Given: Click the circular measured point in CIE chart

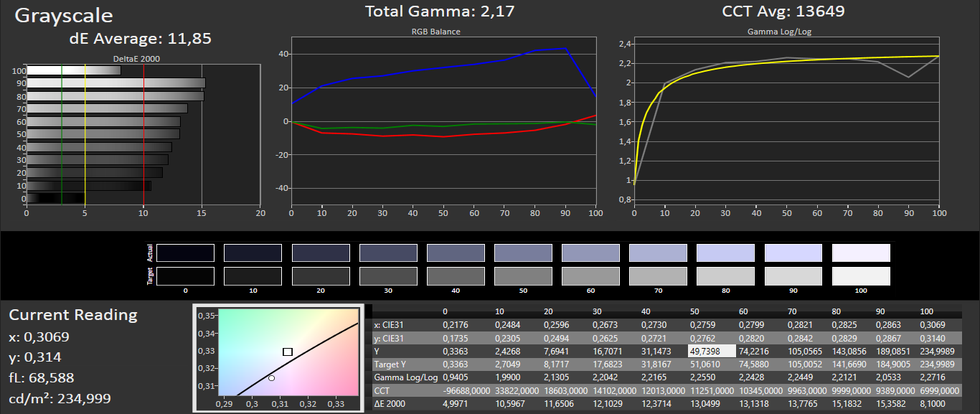Looking at the screenshot, I should coord(271,378).
